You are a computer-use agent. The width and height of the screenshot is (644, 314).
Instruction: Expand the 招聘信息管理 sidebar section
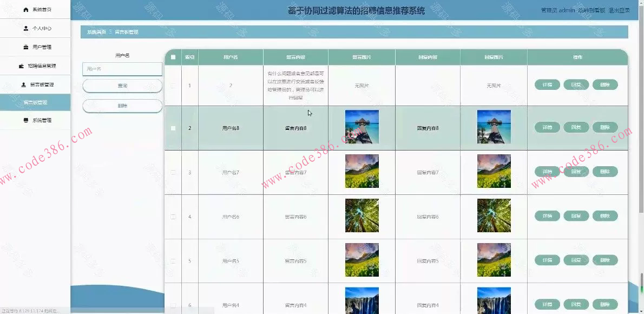(39, 66)
